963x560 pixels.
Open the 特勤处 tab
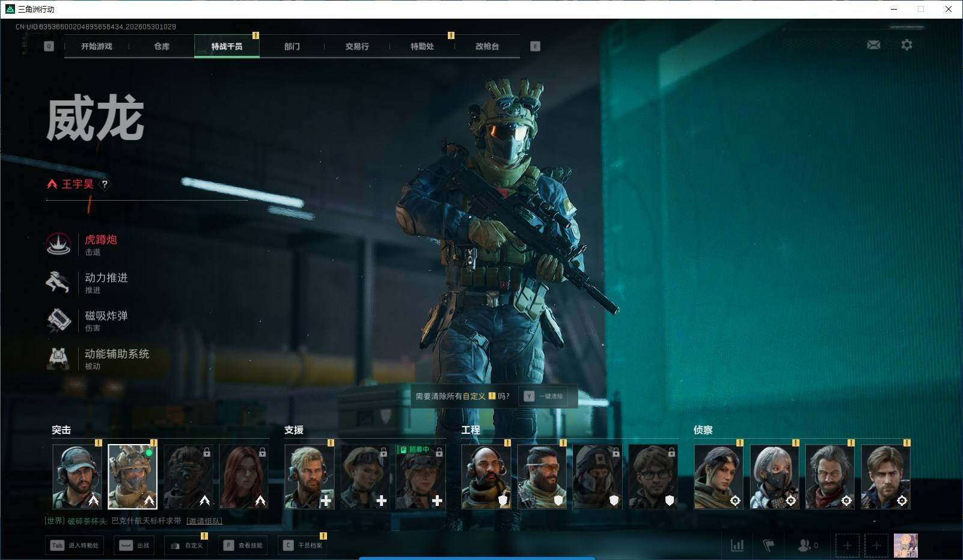(x=422, y=46)
